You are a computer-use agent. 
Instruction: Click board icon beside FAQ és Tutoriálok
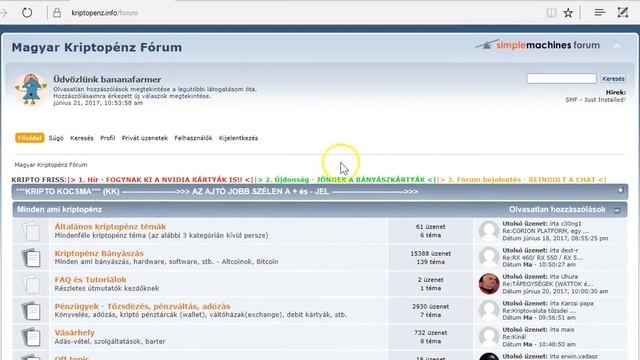[31, 284]
